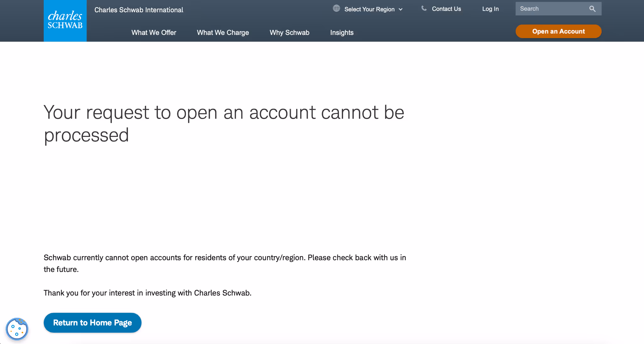Click the Contact Us link
644x344 pixels.
coord(446,9)
